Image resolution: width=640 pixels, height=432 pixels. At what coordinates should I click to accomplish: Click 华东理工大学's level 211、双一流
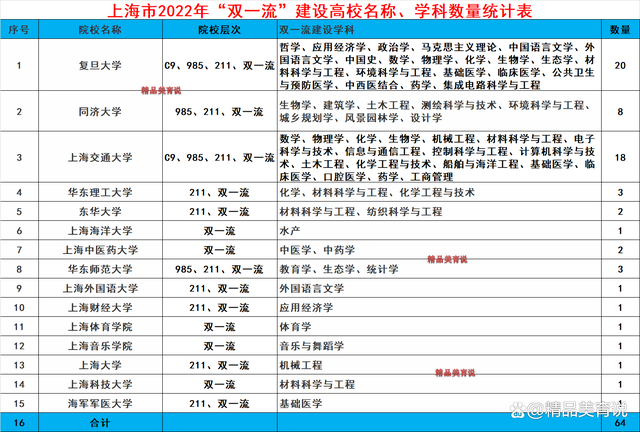coord(220,192)
